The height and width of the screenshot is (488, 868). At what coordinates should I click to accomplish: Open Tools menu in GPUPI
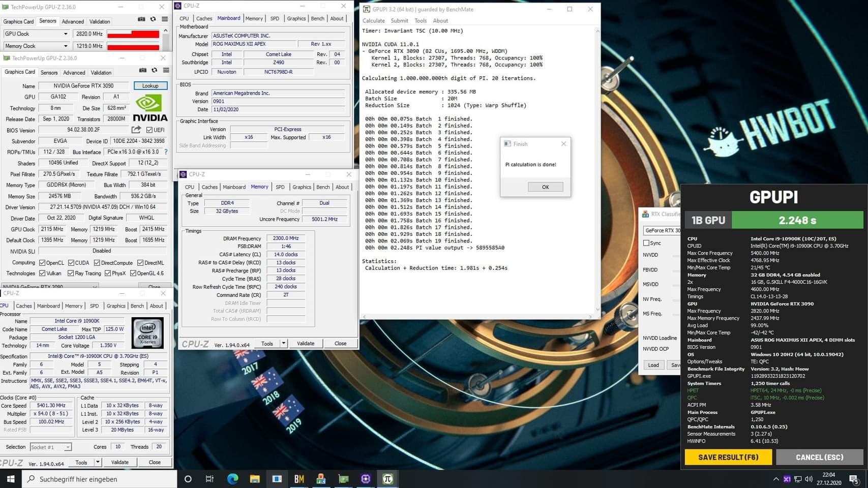click(421, 21)
